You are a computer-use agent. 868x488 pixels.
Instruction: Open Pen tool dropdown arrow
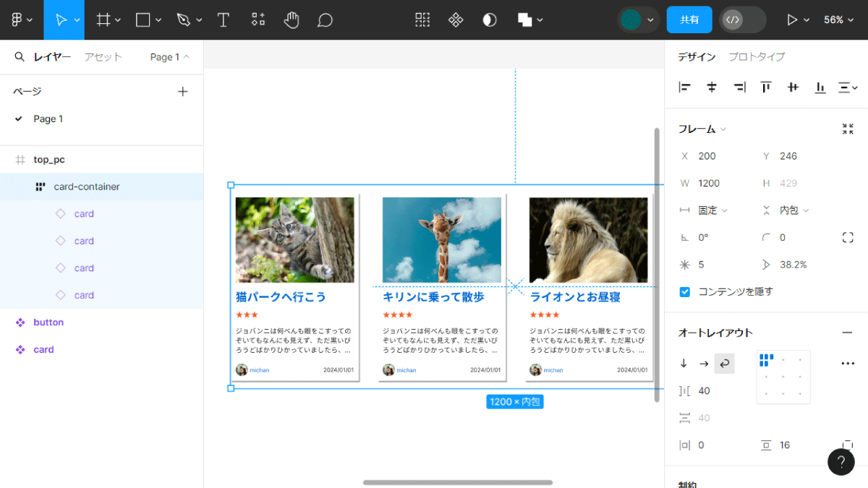click(200, 20)
